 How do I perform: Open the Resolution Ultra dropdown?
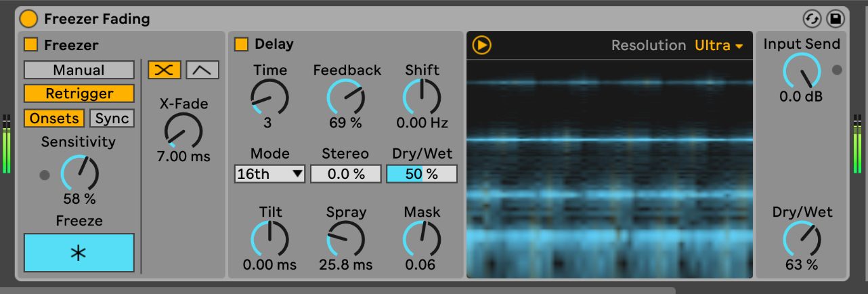tap(719, 45)
